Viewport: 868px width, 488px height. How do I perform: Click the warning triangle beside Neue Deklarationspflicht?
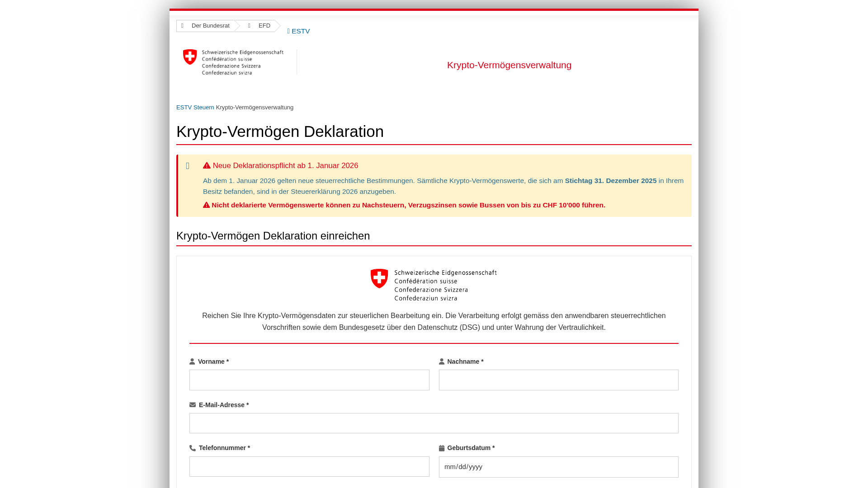tap(207, 165)
